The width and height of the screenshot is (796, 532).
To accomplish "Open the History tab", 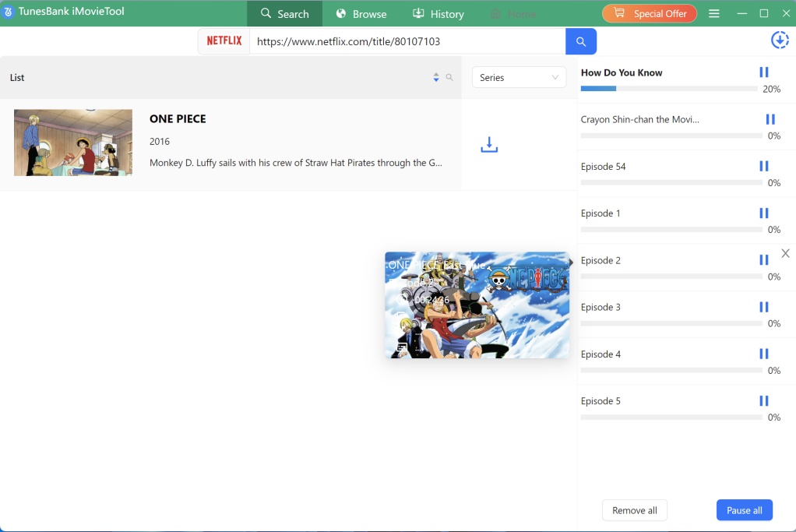I will (x=439, y=13).
